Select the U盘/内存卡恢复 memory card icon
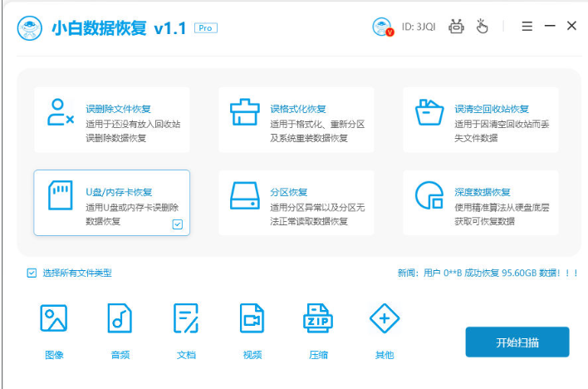The image size is (588, 389). click(x=60, y=195)
